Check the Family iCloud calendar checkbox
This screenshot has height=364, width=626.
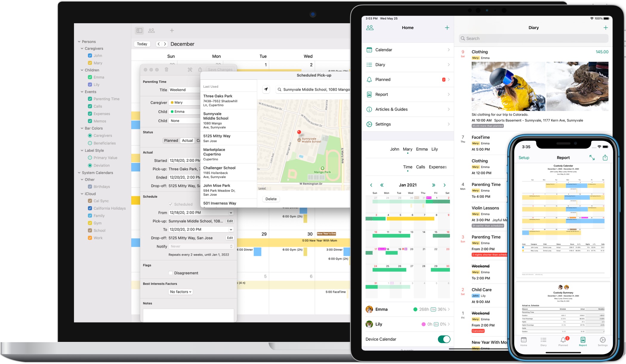(90, 216)
